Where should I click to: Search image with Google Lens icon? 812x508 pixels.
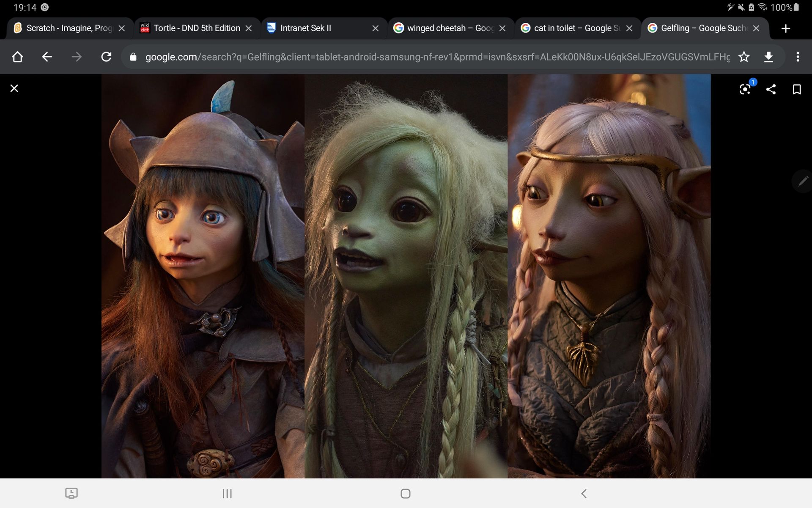(745, 89)
